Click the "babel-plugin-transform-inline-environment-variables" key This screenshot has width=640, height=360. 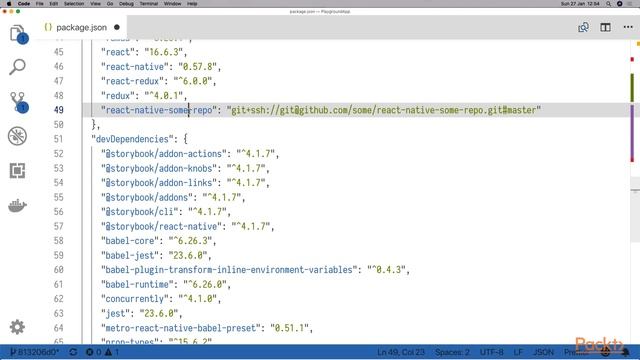(229, 270)
